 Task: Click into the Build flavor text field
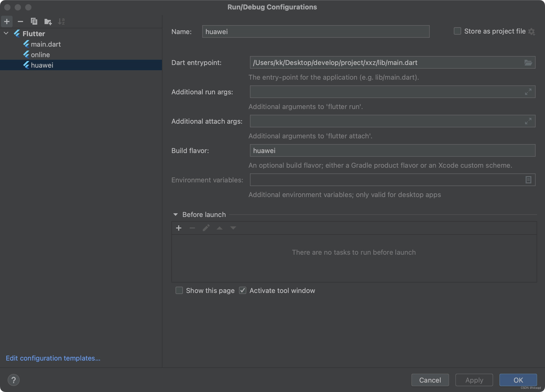[392, 151]
